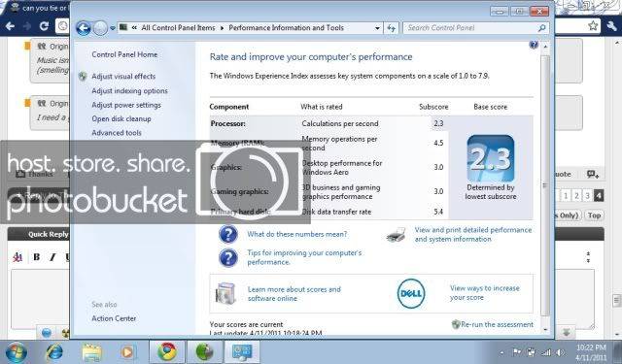Image resolution: width=622 pixels, height=364 pixels.
Task: Click Re-run the assessment link
Action: (497, 324)
